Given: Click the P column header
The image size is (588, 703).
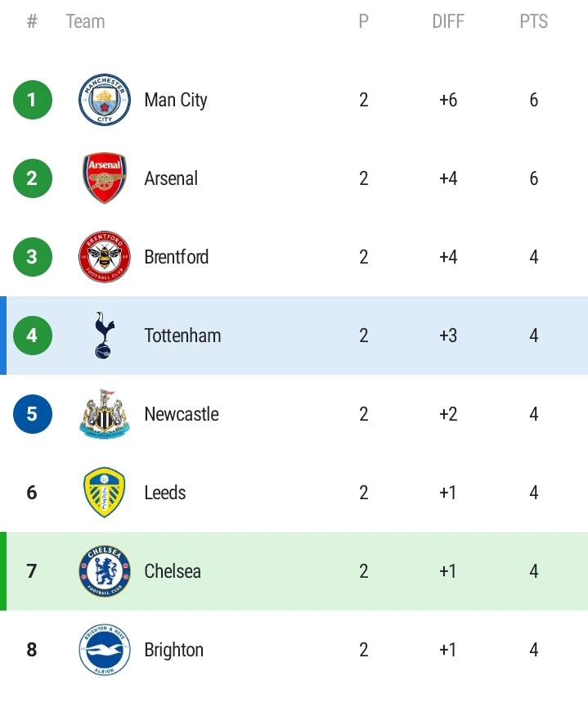Looking at the screenshot, I should click(364, 21).
